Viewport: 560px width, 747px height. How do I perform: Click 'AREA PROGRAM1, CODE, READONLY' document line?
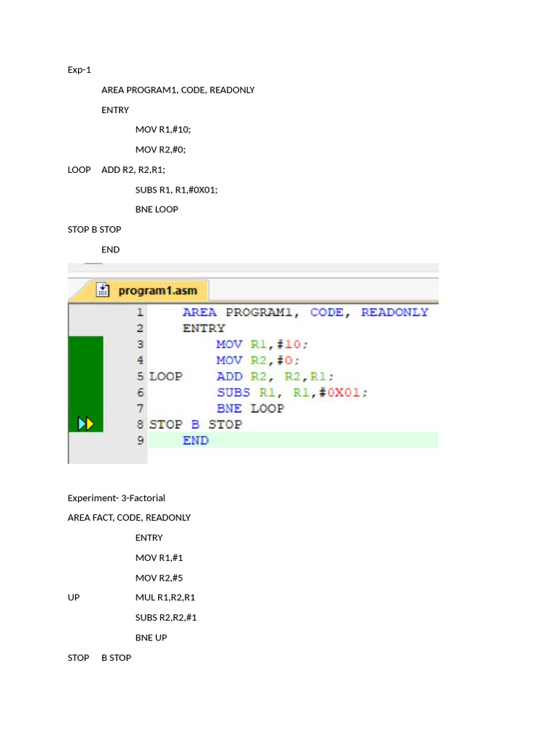coord(178,90)
